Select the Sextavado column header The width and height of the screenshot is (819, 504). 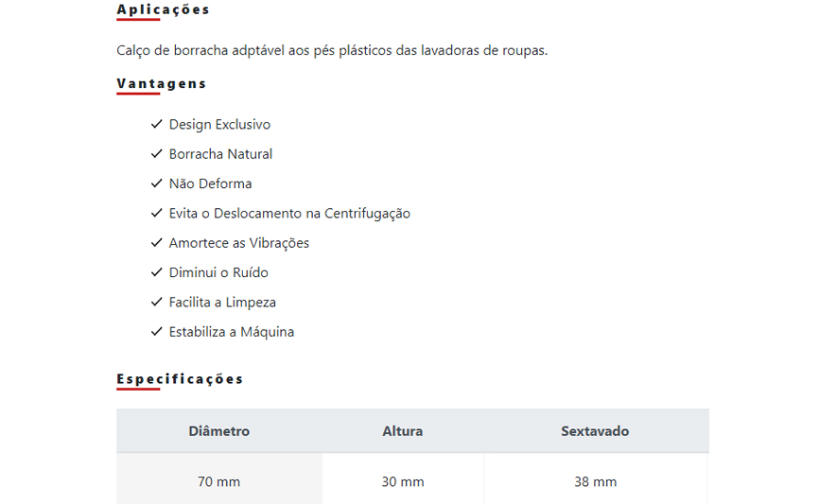tap(595, 431)
